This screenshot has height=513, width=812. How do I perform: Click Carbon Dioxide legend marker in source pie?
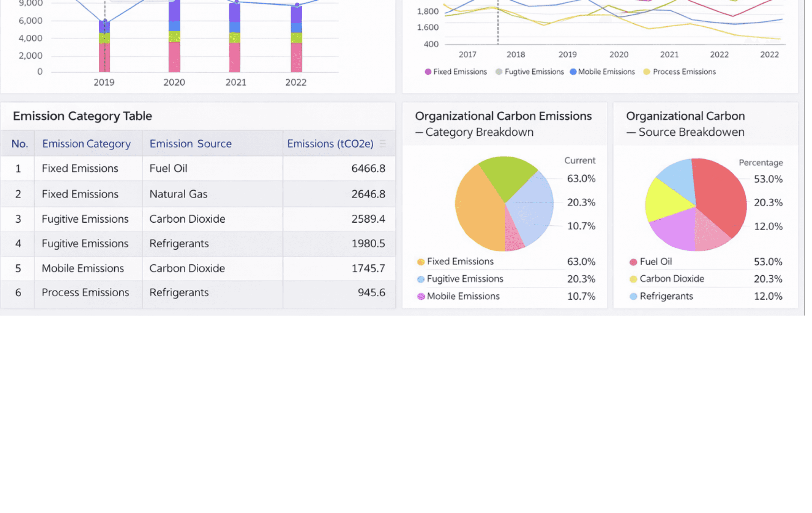point(633,279)
